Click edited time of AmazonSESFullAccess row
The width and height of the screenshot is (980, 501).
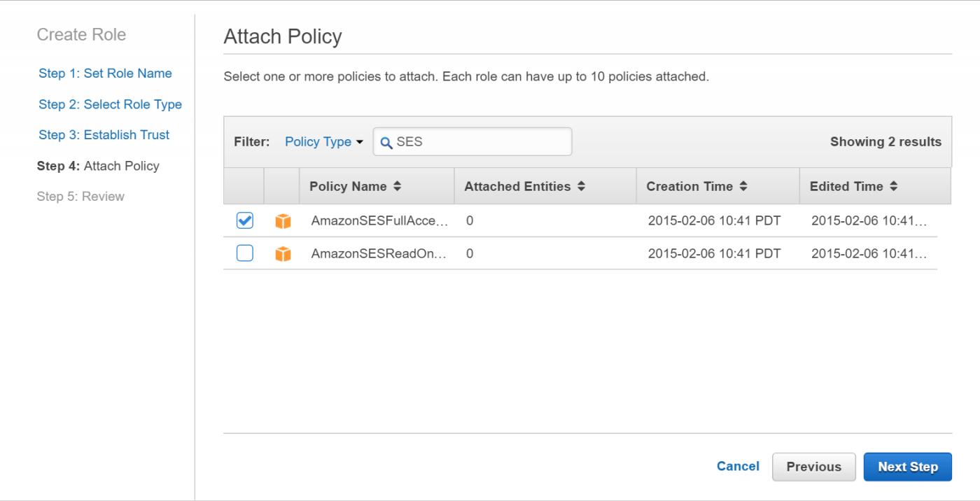point(869,221)
